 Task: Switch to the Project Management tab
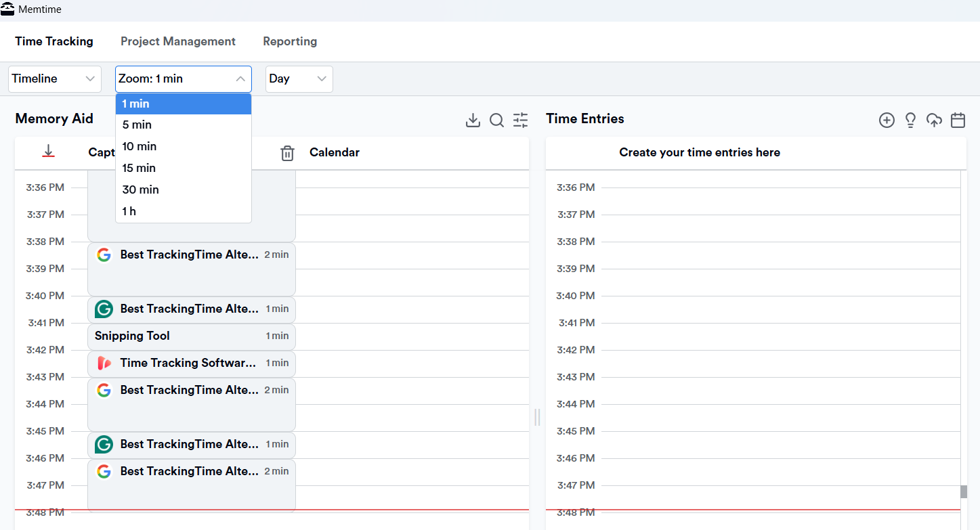[x=177, y=41]
